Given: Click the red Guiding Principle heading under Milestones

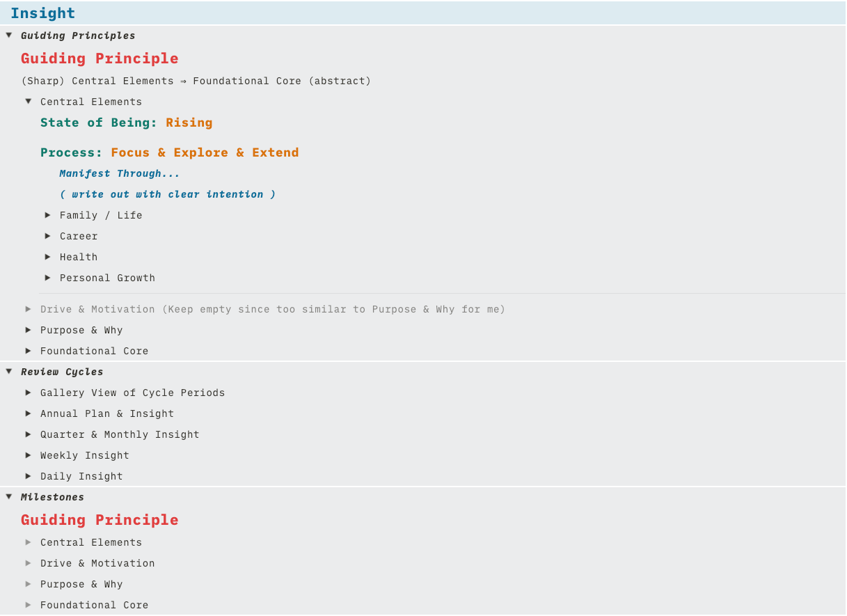Looking at the screenshot, I should [x=100, y=520].
